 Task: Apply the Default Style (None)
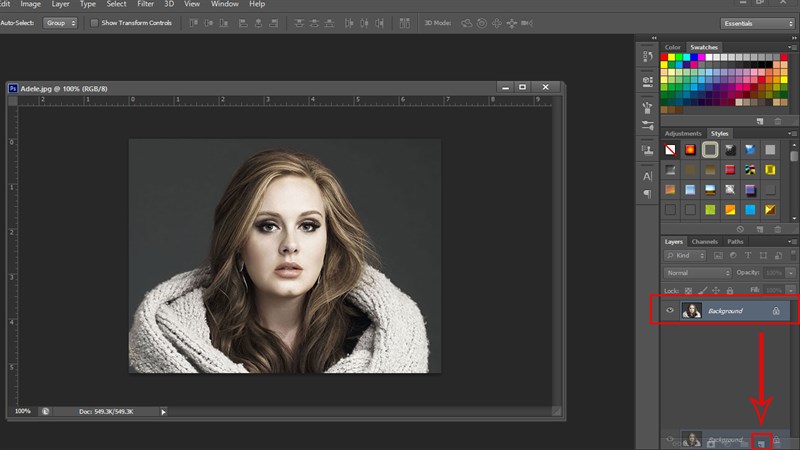(x=670, y=149)
